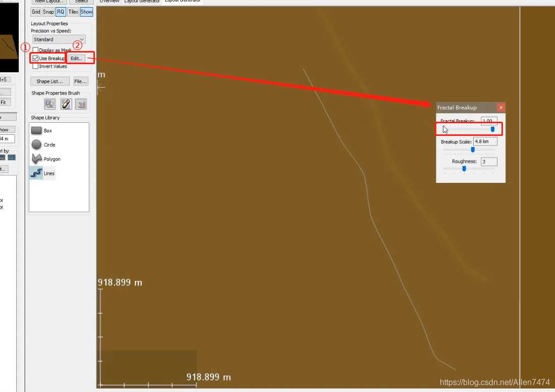This screenshot has height=392, width=555.
Task: Uncheck the Use Breakup checkbox
Action: pyautogui.click(x=35, y=58)
